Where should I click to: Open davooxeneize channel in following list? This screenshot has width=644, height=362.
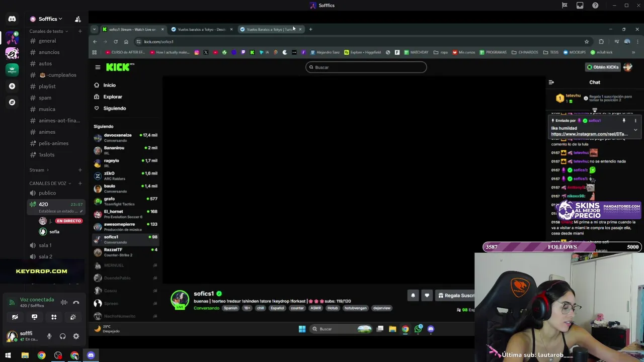point(126,138)
